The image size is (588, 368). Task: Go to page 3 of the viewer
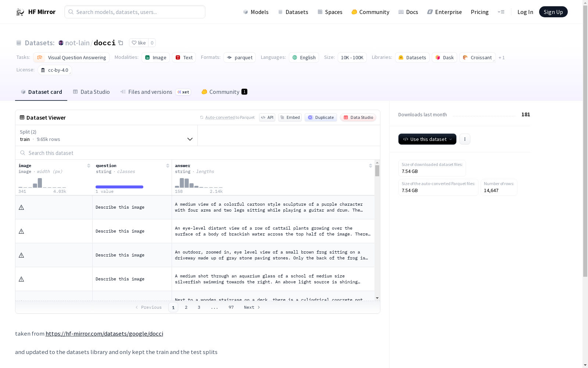[x=199, y=307]
